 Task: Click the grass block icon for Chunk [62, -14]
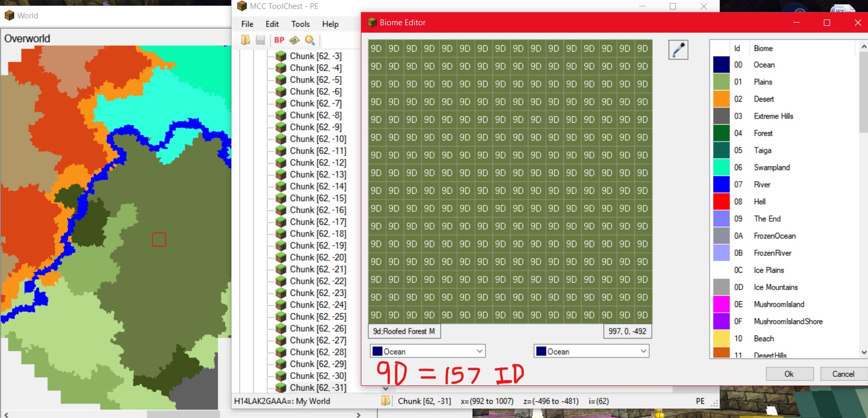281,186
